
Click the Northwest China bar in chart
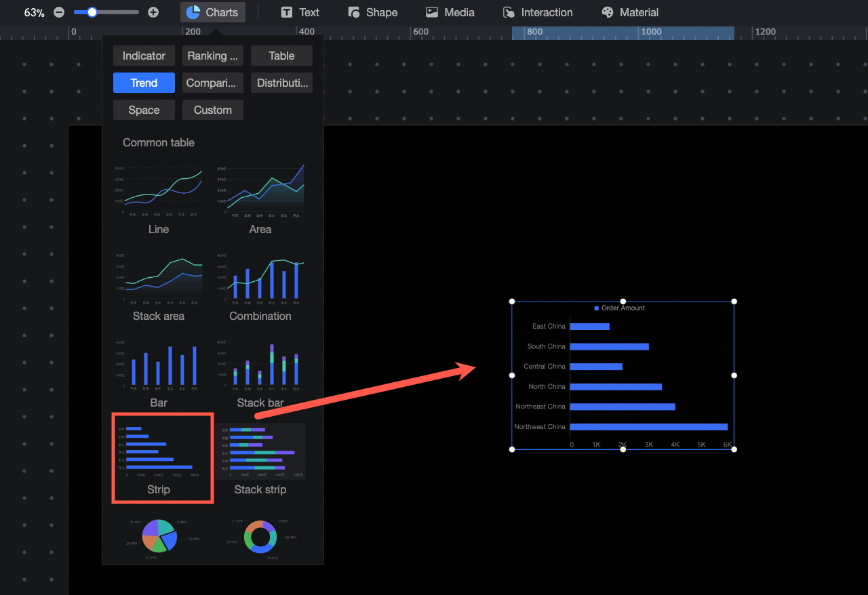click(649, 427)
